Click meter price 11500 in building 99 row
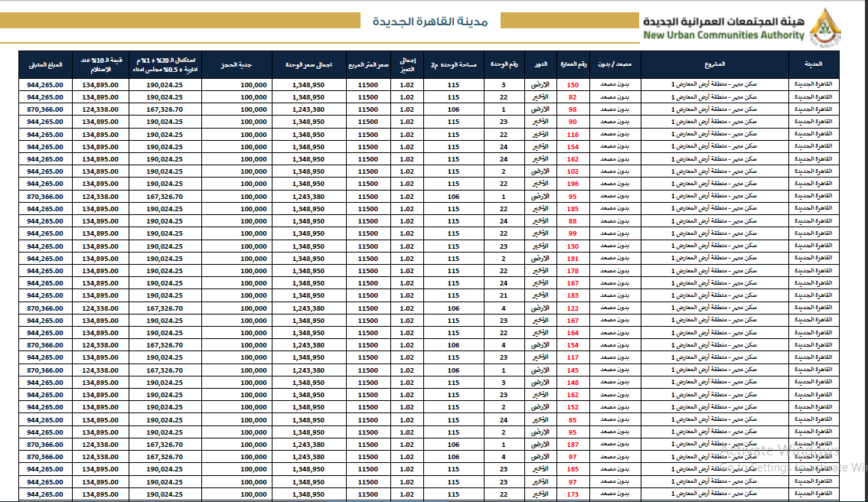 tap(368, 233)
